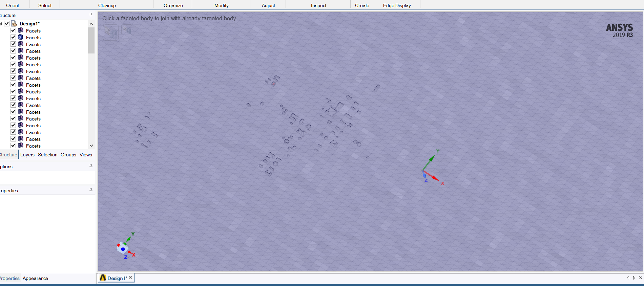
Task: Click the blue Z label of the view triad
Action: coord(126,257)
